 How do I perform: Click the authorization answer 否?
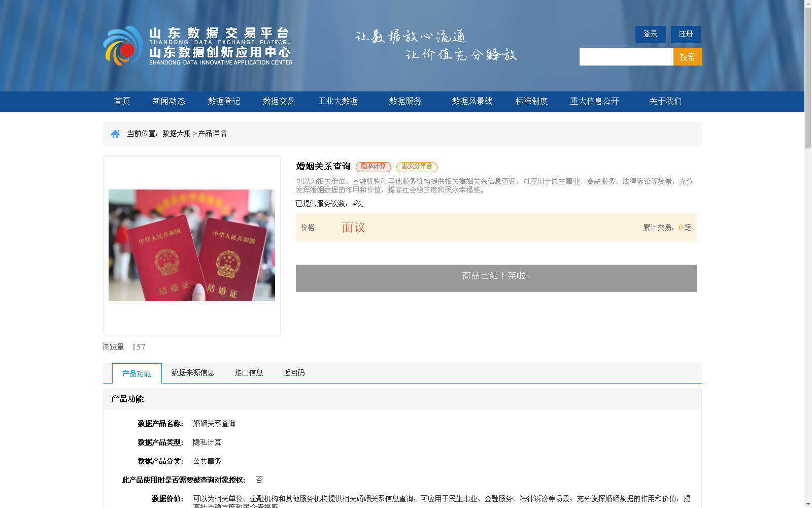[x=259, y=480]
